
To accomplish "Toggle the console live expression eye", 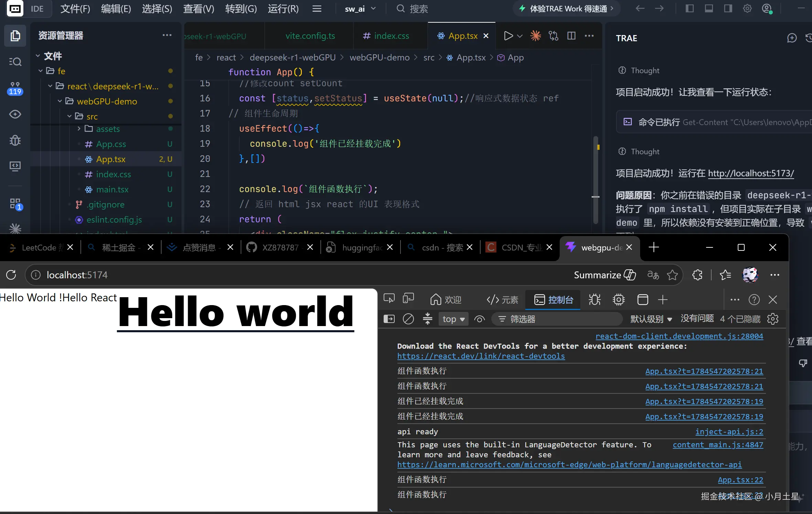I will pyautogui.click(x=480, y=319).
